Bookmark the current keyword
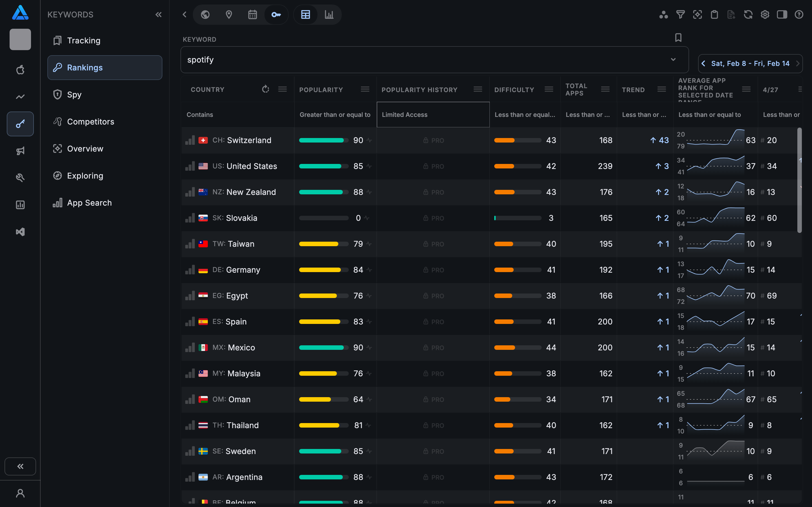This screenshot has height=507, width=812. (678, 37)
